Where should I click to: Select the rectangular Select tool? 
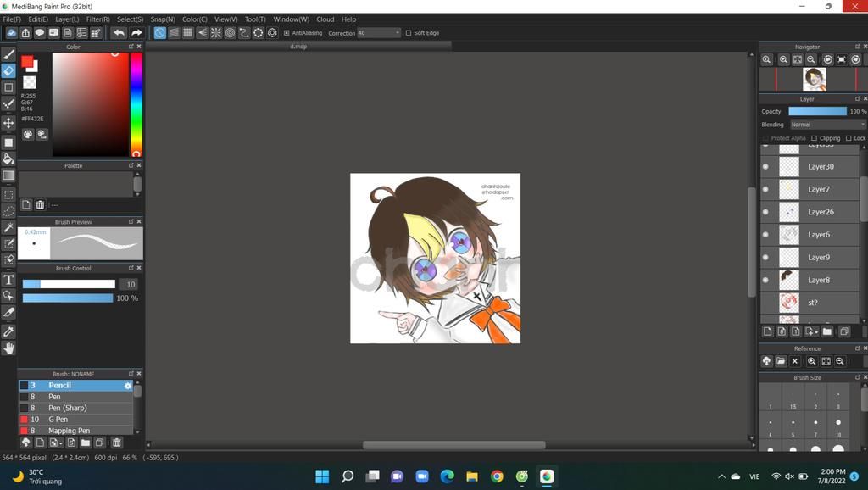(8, 195)
